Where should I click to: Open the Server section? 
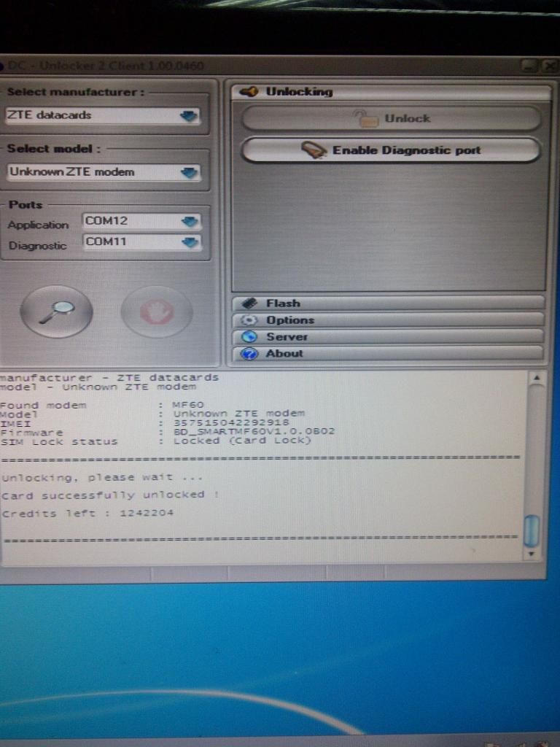pos(287,337)
